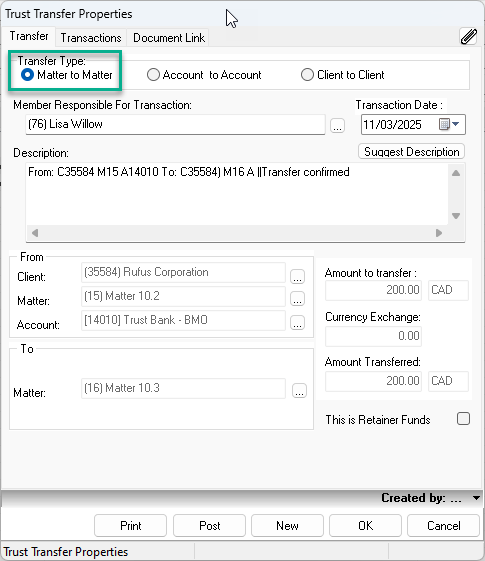This screenshot has height=561, width=485.
Task: Click the description scroll right arrow
Action: (x=439, y=233)
